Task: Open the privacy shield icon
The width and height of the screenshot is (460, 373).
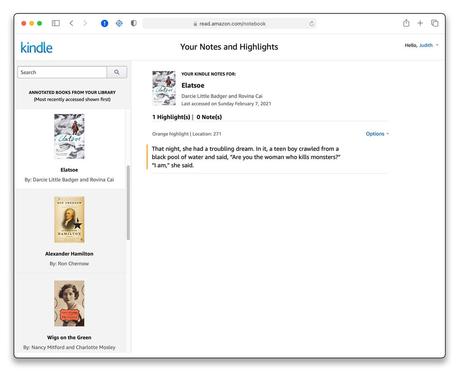Action: click(134, 23)
